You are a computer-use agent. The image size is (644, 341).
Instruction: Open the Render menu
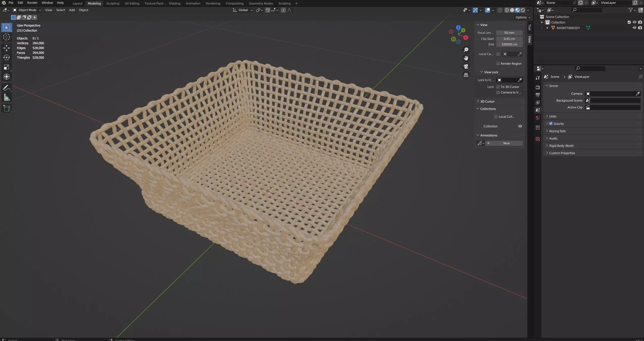pyautogui.click(x=32, y=3)
